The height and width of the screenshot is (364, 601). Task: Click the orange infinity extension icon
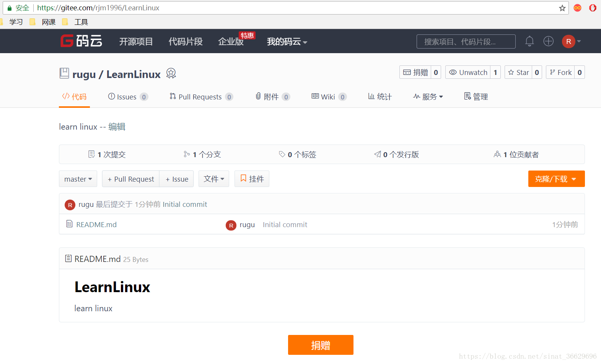[x=578, y=8]
